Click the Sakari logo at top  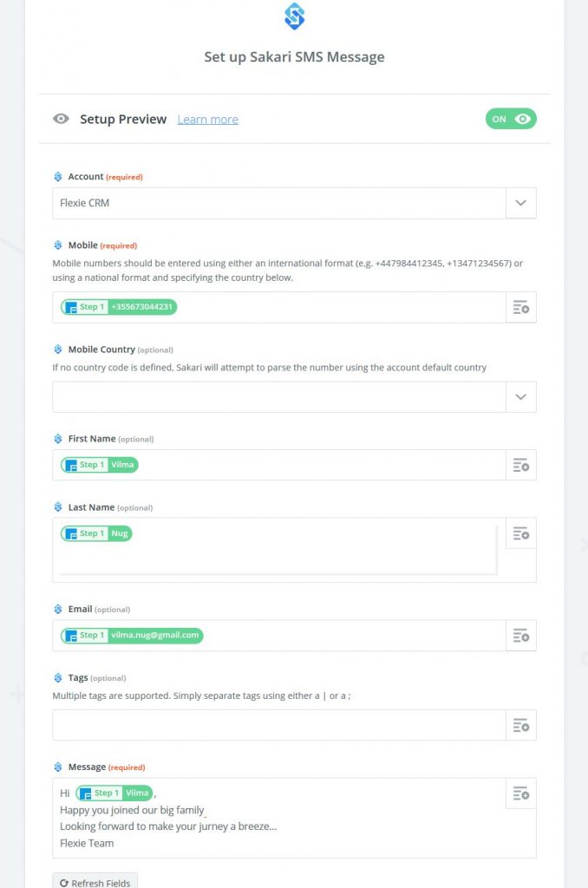pyautogui.click(x=294, y=16)
